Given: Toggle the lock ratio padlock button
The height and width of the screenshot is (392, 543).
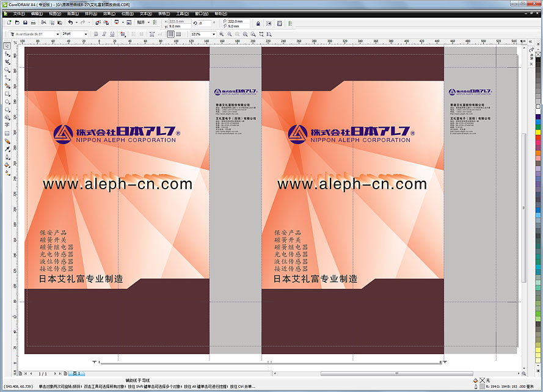Looking at the screenshot, I should (258, 24).
